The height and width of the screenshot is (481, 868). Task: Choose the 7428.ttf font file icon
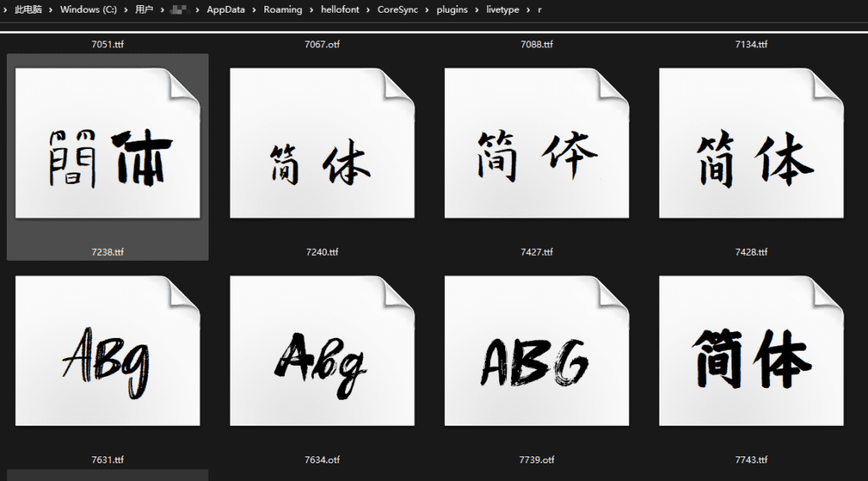(751, 144)
